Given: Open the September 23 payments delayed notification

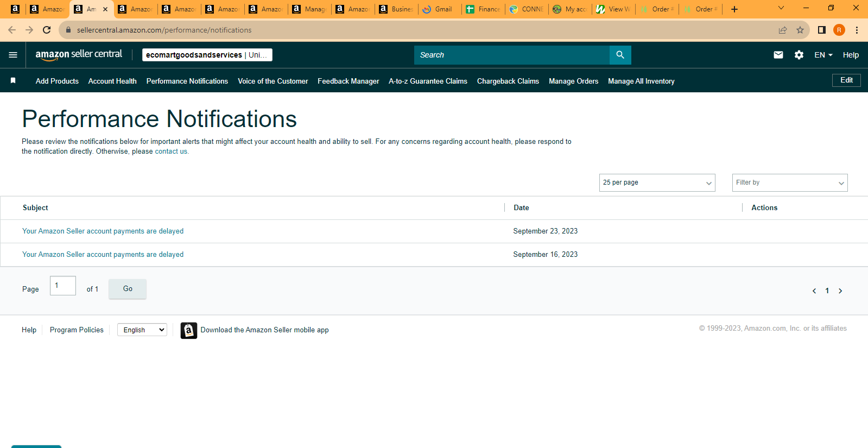Looking at the screenshot, I should click(103, 231).
